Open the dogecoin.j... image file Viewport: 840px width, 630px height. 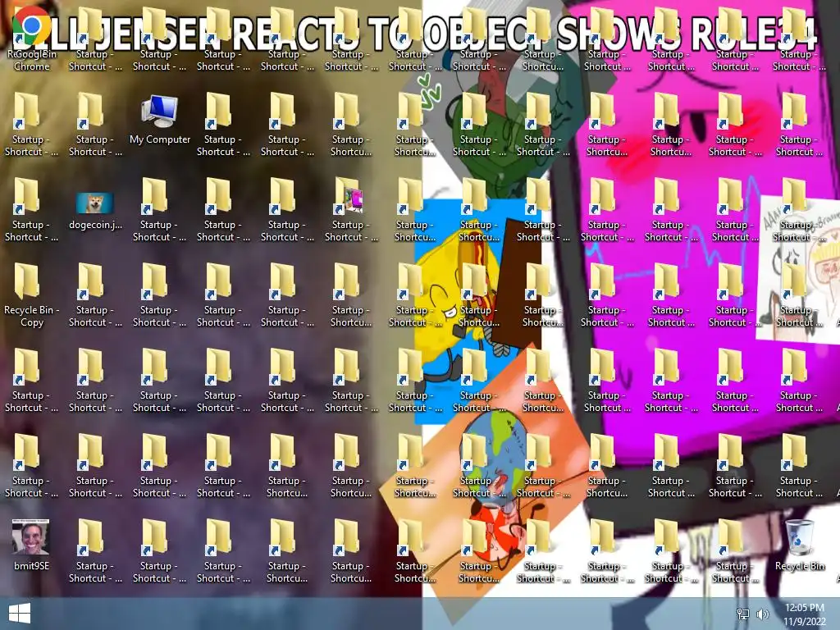(95, 210)
